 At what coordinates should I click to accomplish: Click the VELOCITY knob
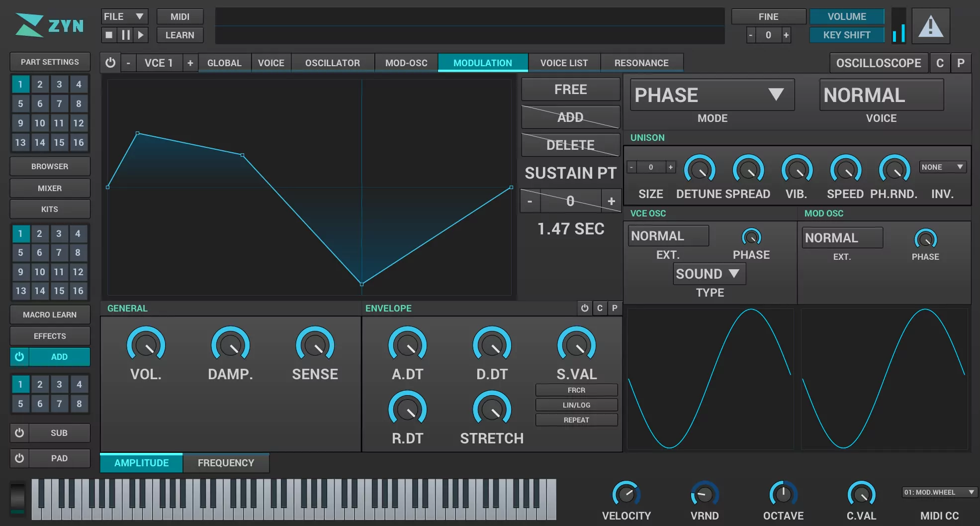pos(626,494)
